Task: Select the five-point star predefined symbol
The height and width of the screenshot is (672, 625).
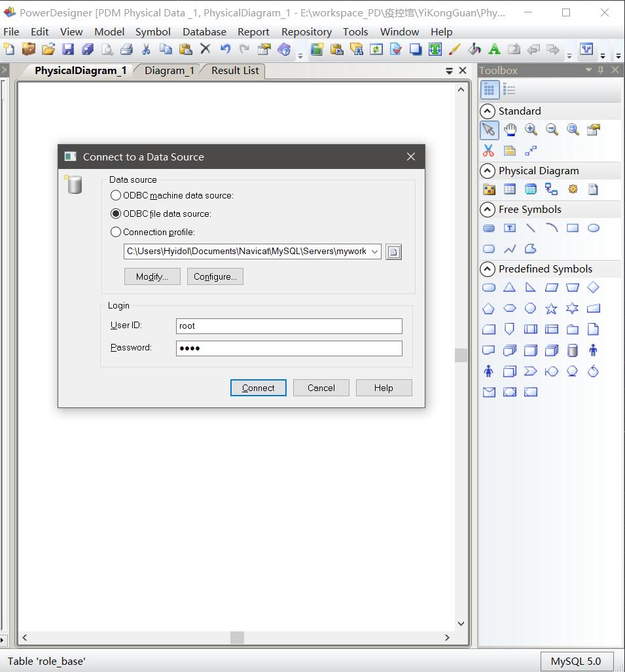Action: point(551,308)
